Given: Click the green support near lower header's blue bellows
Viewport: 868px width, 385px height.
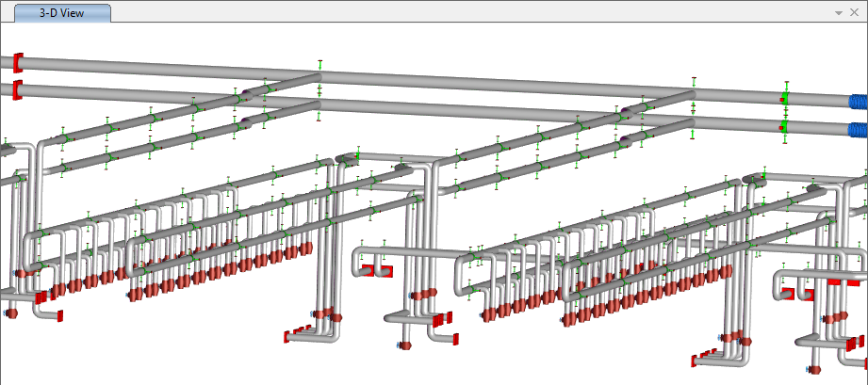Looking at the screenshot, I should coord(784,125).
